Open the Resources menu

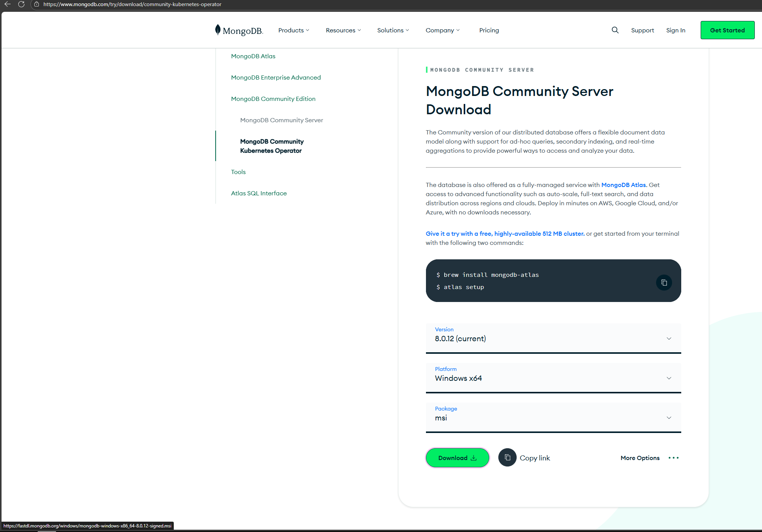pyautogui.click(x=343, y=30)
